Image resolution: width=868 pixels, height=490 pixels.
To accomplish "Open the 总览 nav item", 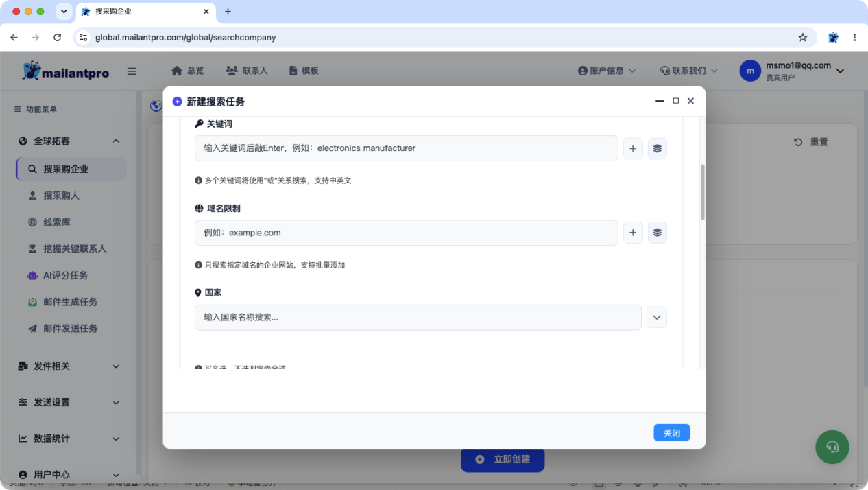I will click(188, 71).
